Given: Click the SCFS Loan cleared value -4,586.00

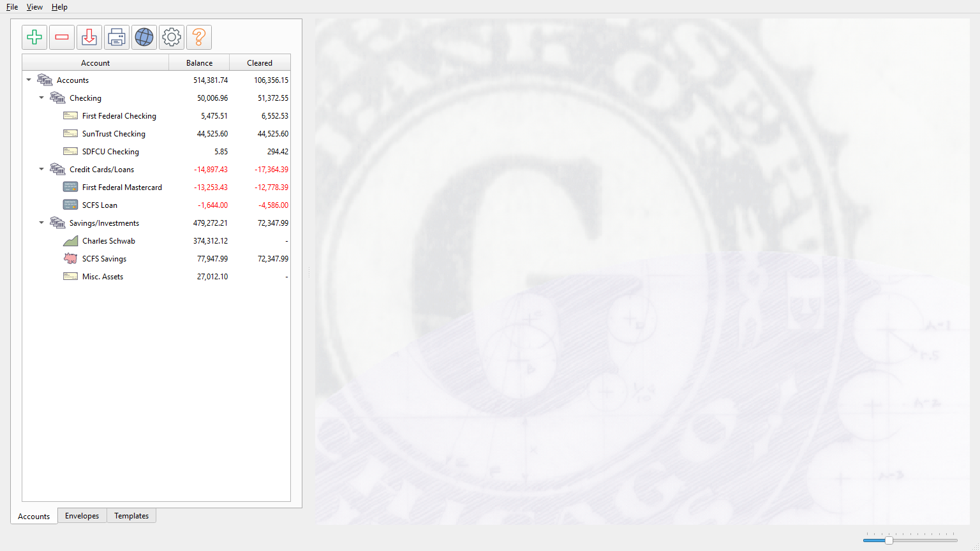Looking at the screenshot, I should tap(273, 205).
